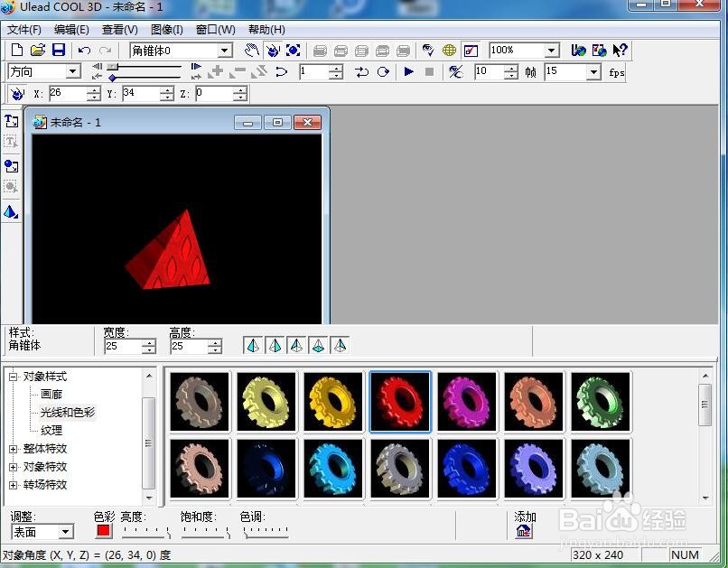Click the 亮度 slider

145,532
